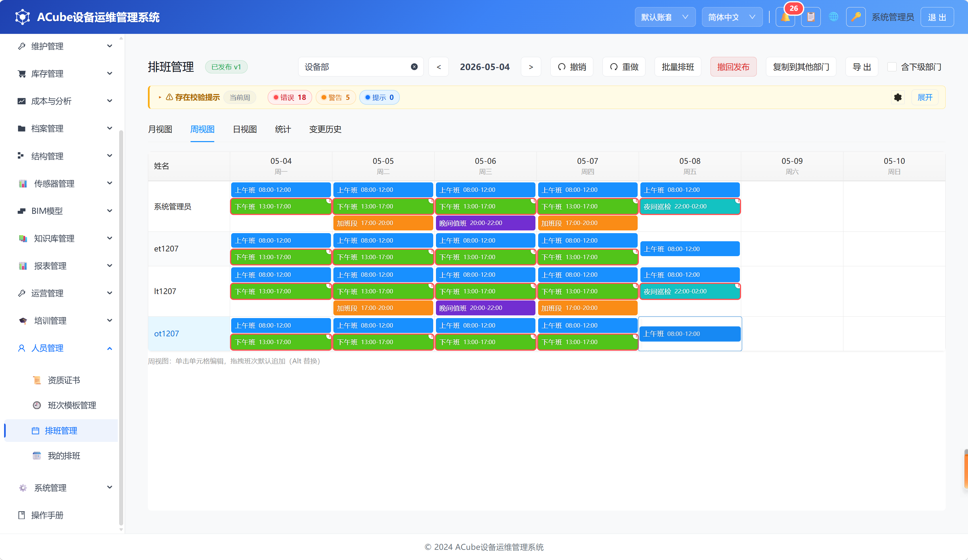968x560 pixels.
Task: Click the key icon in the header
Action: coord(855,17)
